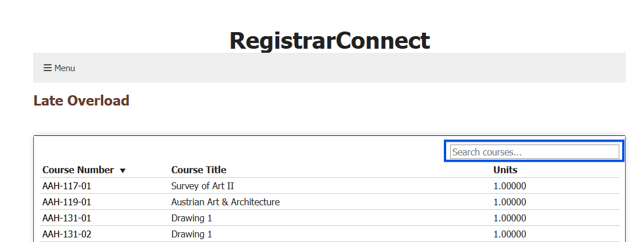Sort by Course Number column header
The width and height of the screenshot is (644, 242).
tap(78, 170)
